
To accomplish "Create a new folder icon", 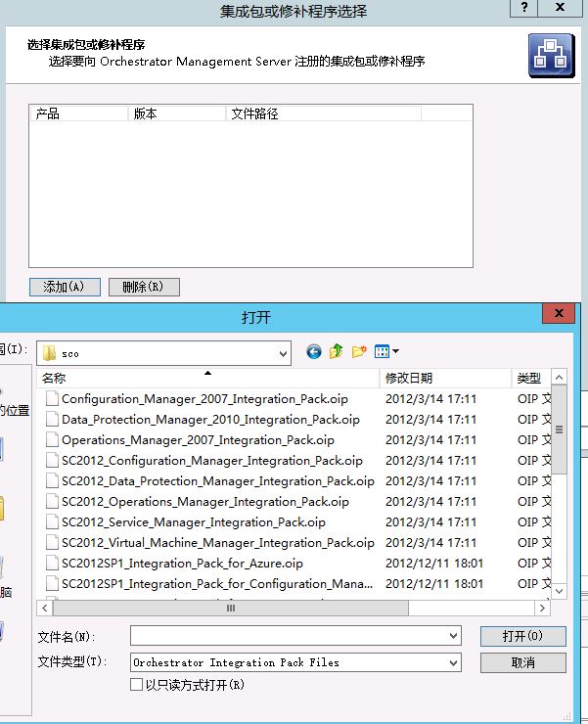I will tap(359, 352).
